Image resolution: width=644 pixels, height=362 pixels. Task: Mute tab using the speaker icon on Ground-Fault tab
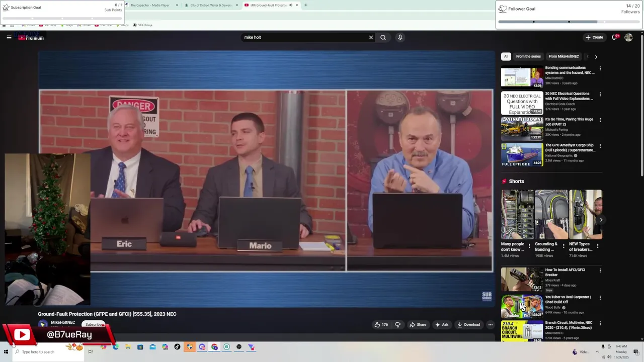[290, 5]
